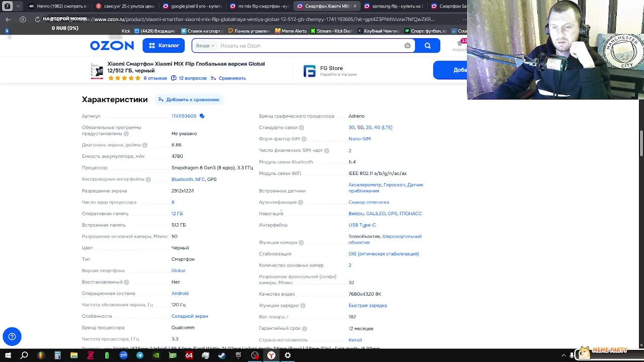Show info for Функции камеры
Viewport: 644px width, 362px height.
[301, 243]
